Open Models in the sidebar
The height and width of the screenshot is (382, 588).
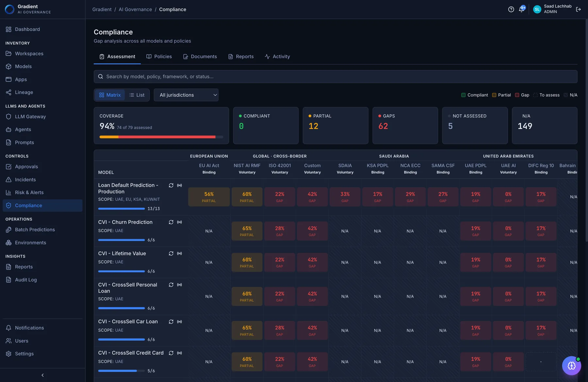42,66
